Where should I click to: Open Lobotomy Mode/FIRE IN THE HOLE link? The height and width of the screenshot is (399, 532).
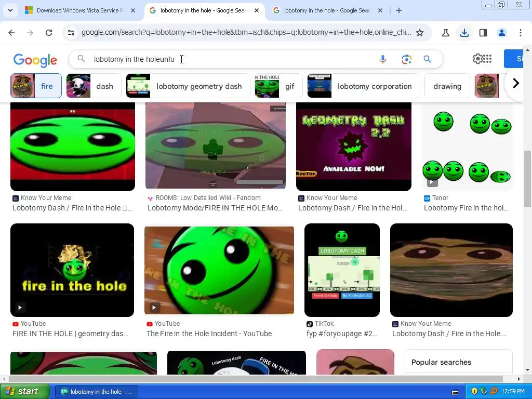(215, 208)
